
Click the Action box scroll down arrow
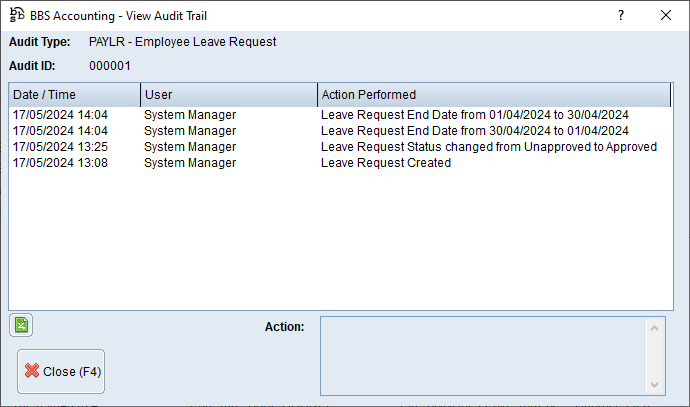656,385
